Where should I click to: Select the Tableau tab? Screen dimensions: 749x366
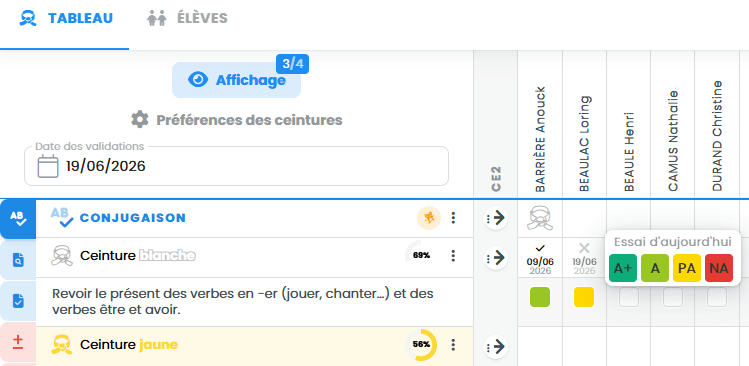tap(66, 19)
